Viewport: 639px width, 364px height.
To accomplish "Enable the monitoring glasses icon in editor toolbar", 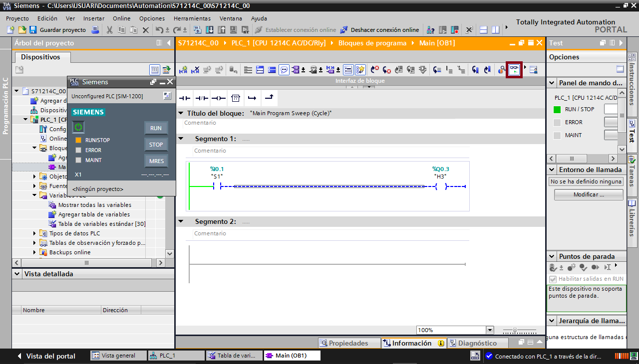I will [x=514, y=70].
